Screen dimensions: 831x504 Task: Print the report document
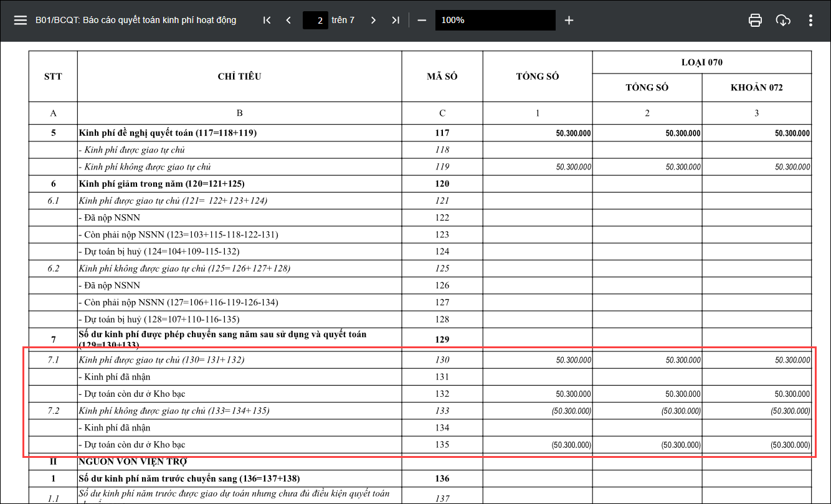point(755,20)
